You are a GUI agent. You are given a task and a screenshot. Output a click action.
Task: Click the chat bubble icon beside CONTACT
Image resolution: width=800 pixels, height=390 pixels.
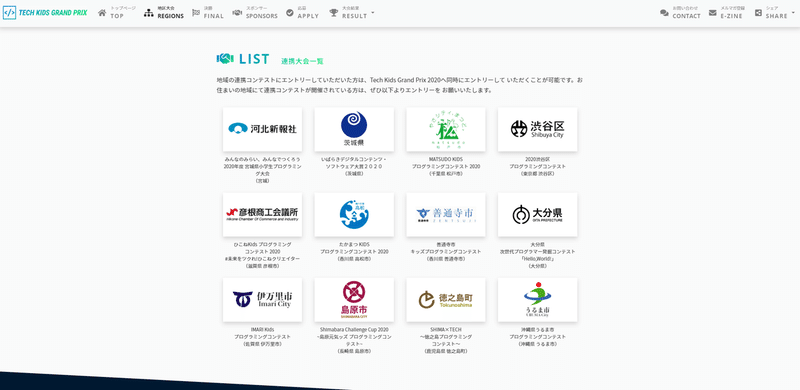tap(664, 13)
